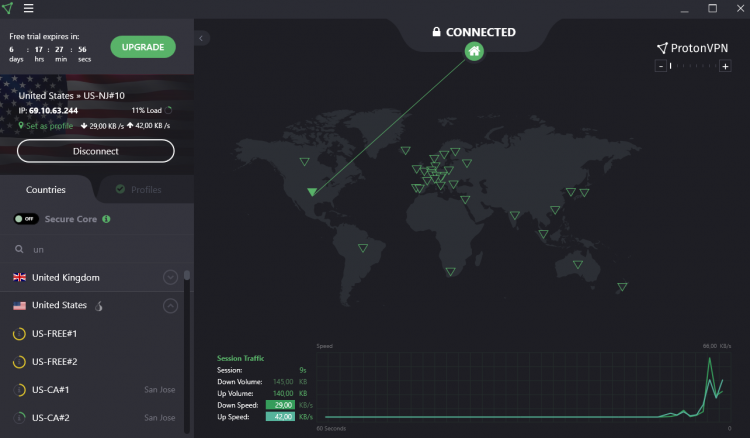
Task: Collapse the sidebar with the arrow
Action: pyautogui.click(x=201, y=38)
